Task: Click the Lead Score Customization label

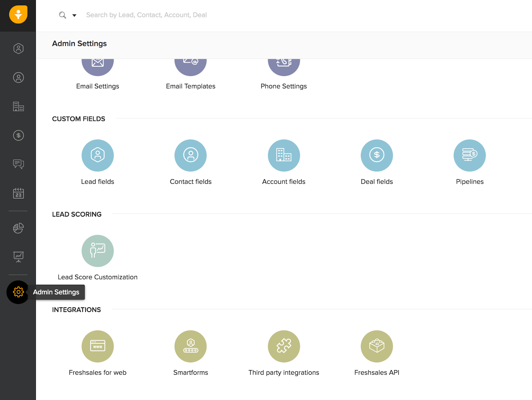Action: pyautogui.click(x=98, y=277)
